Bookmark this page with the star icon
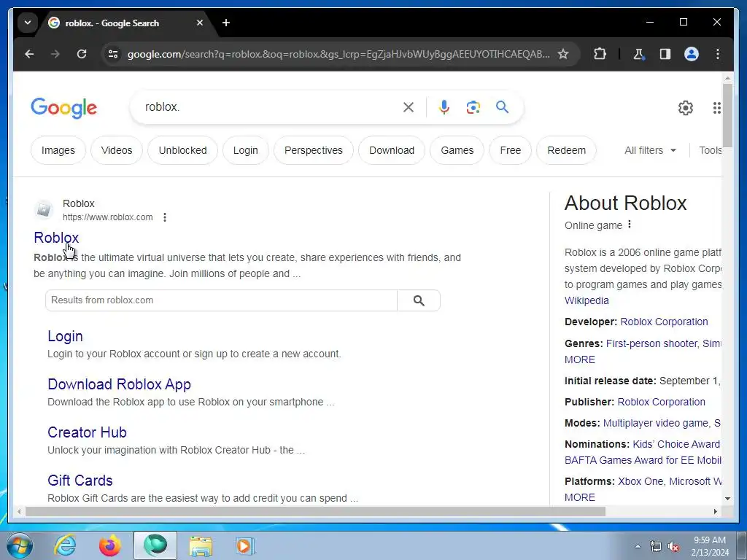Viewport: 747px width, 560px height. click(563, 54)
